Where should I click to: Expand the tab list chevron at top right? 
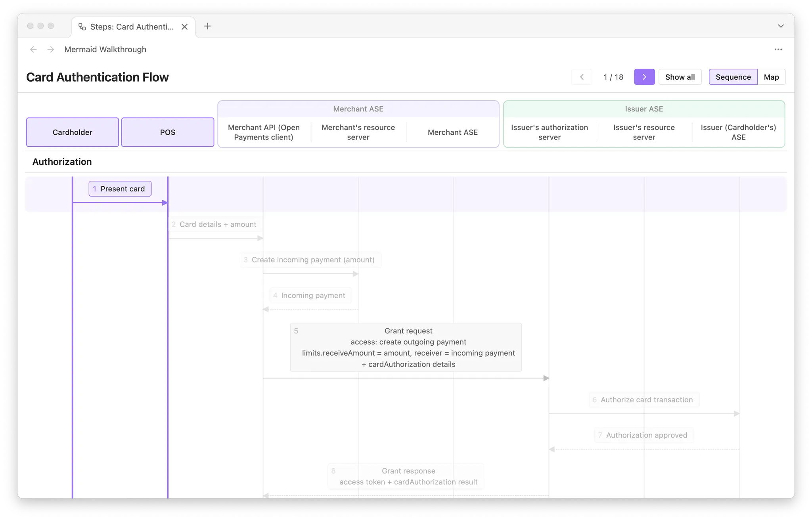point(780,26)
